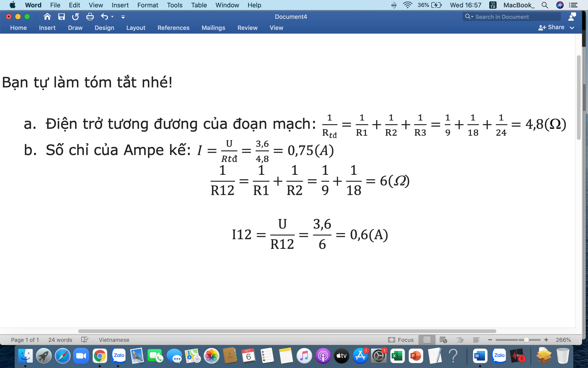Open the spelling and grammar check icon
The width and height of the screenshot is (588, 368).
click(x=85, y=339)
